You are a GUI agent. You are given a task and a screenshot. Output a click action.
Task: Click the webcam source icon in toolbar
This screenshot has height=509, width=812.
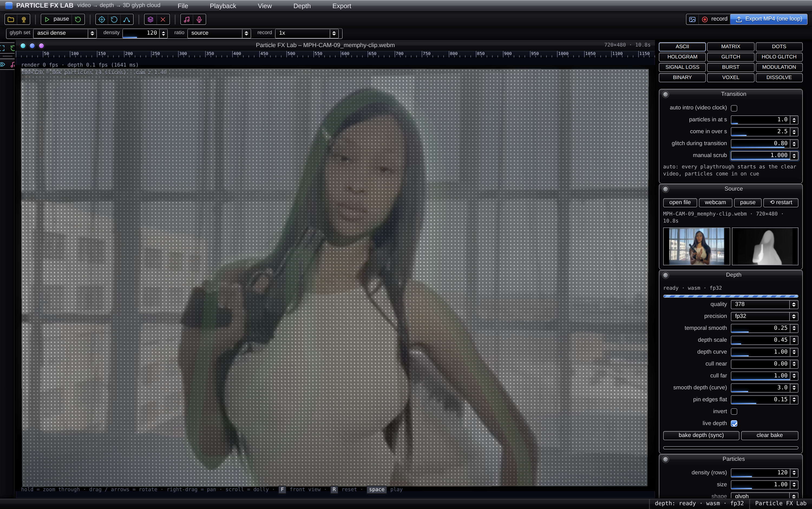[x=24, y=19]
